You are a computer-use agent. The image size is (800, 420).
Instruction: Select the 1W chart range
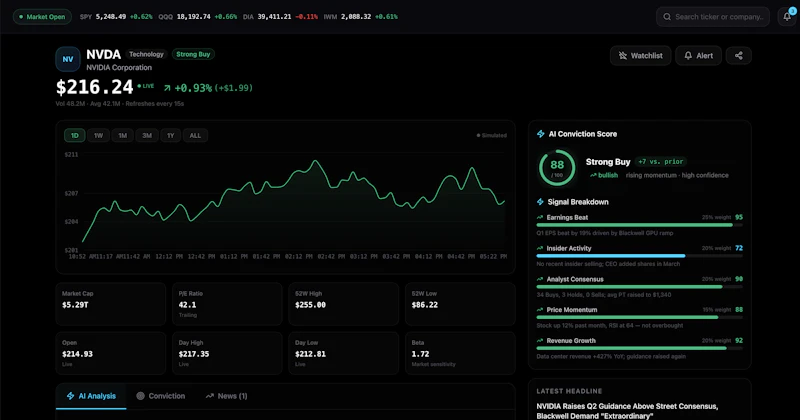[x=98, y=135]
